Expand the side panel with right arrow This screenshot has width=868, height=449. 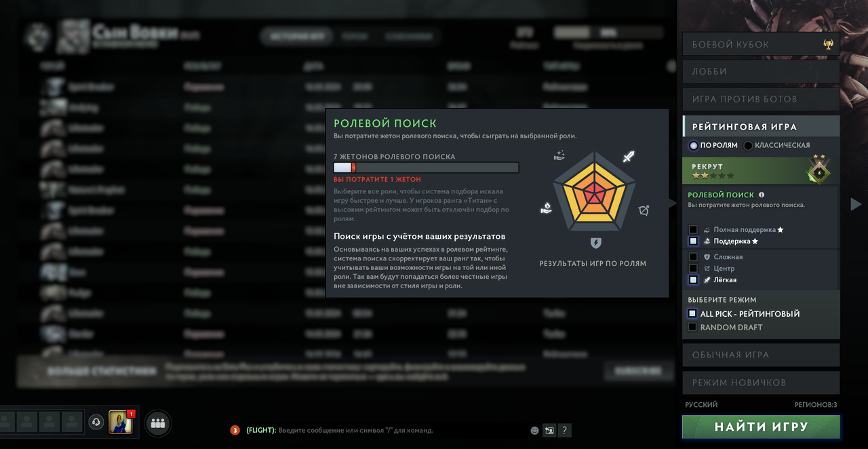tap(856, 203)
